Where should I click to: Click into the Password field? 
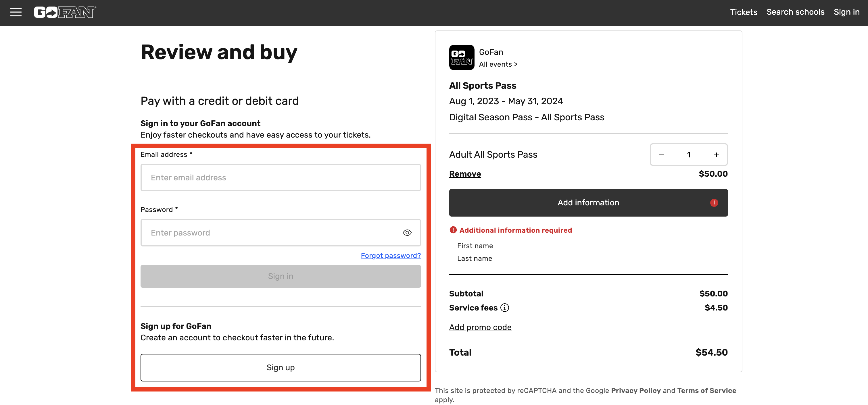point(280,233)
